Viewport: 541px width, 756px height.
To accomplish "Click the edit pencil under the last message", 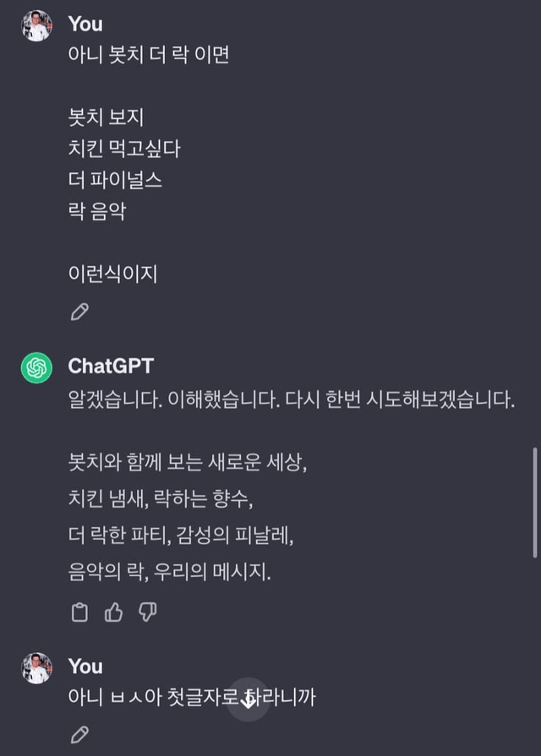I will click(79, 734).
